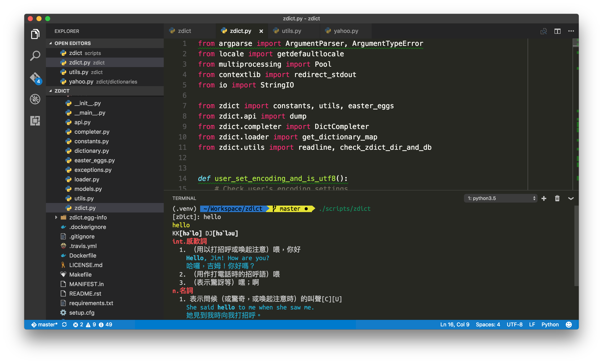Click the editor minimap overview ruler
The image size is (603, 364).
575,114
